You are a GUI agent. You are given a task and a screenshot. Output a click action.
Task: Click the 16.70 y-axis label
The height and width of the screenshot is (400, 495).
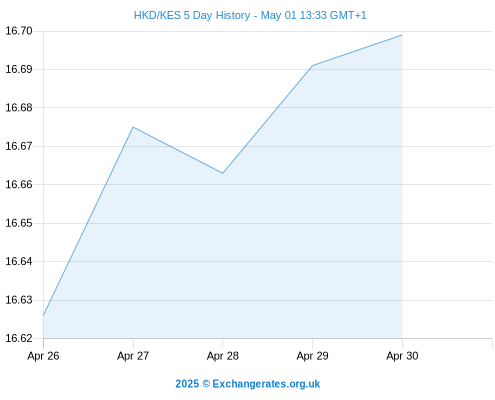click(x=19, y=31)
